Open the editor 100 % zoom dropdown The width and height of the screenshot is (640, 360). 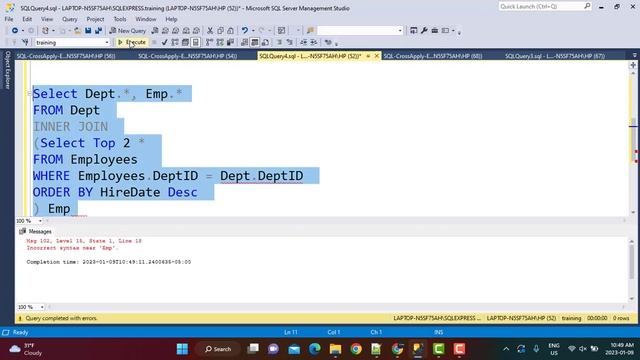(x=40, y=221)
